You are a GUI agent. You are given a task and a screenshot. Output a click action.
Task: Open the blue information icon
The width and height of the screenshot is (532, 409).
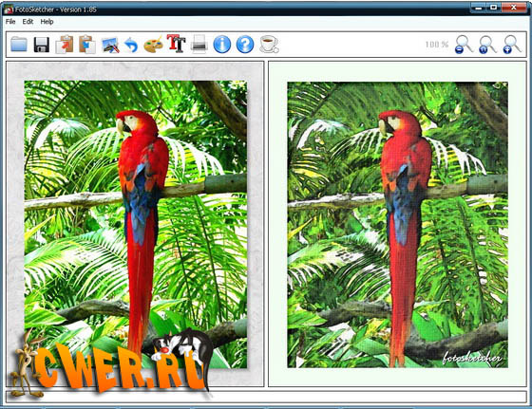[222, 45]
